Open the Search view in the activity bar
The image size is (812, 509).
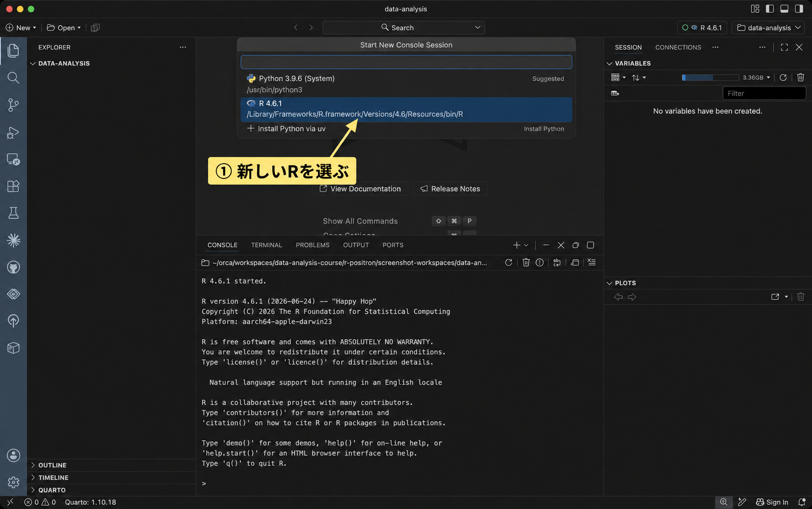(x=13, y=78)
